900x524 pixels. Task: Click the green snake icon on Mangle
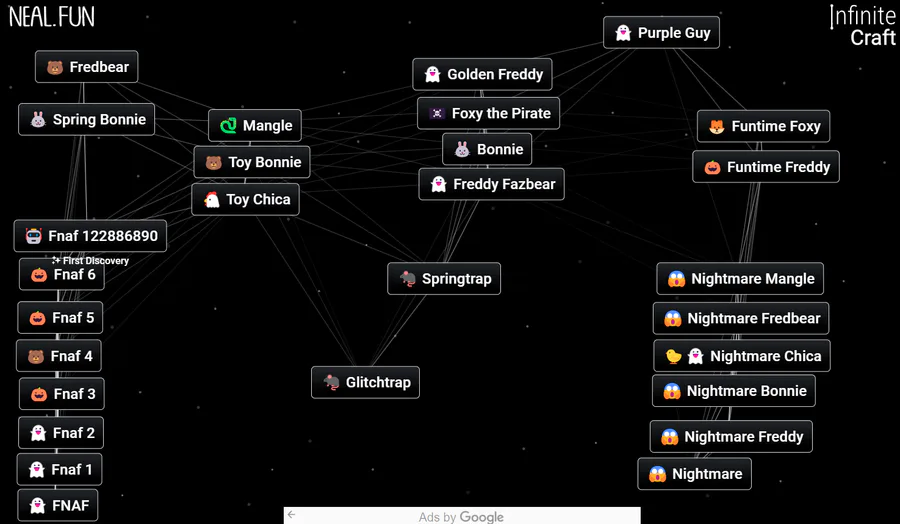pyautogui.click(x=228, y=126)
